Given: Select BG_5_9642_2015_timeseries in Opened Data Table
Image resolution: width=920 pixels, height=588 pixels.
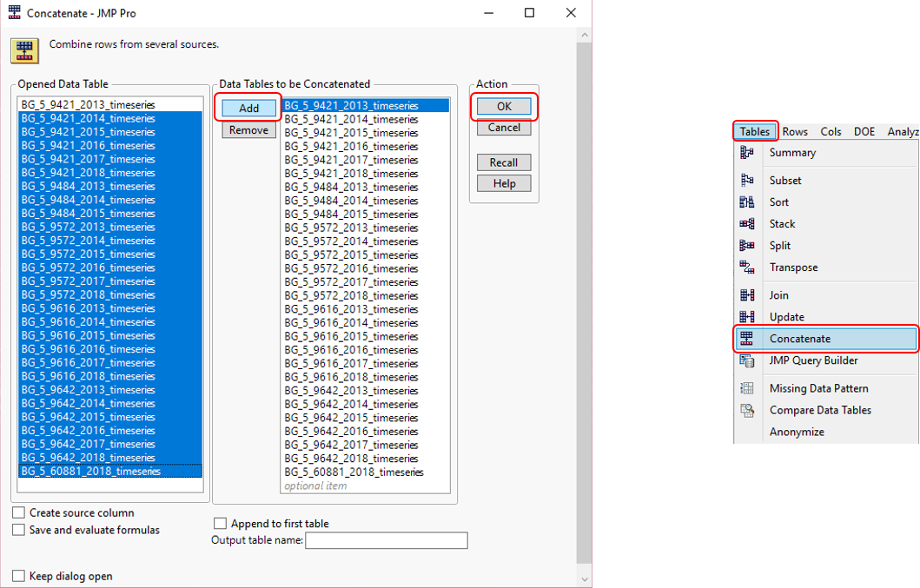Looking at the screenshot, I should click(111, 417).
